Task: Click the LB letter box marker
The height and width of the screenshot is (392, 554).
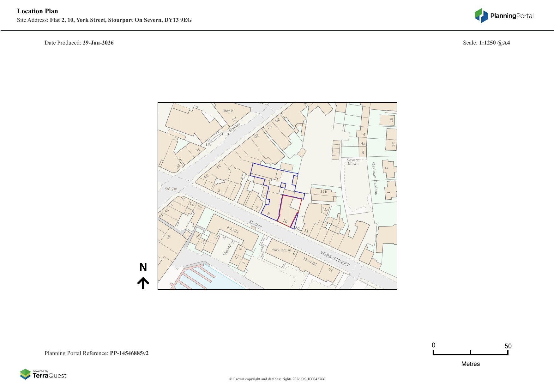Action: [208, 145]
